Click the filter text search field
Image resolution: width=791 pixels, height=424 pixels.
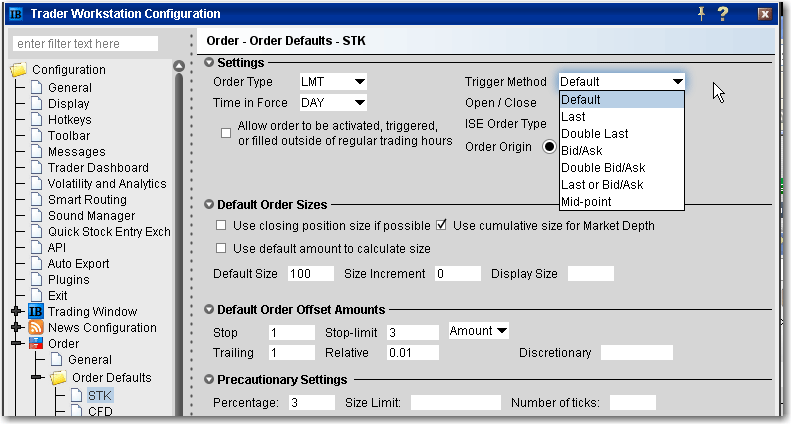coord(85,43)
